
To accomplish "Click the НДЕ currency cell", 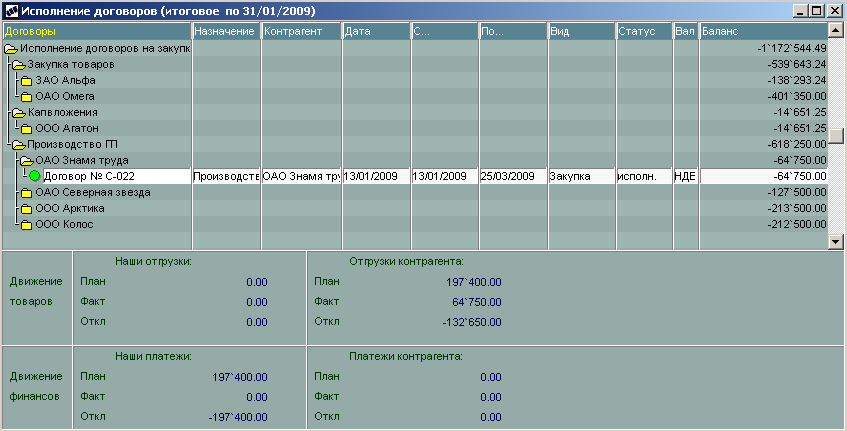I will click(x=686, y=176).
